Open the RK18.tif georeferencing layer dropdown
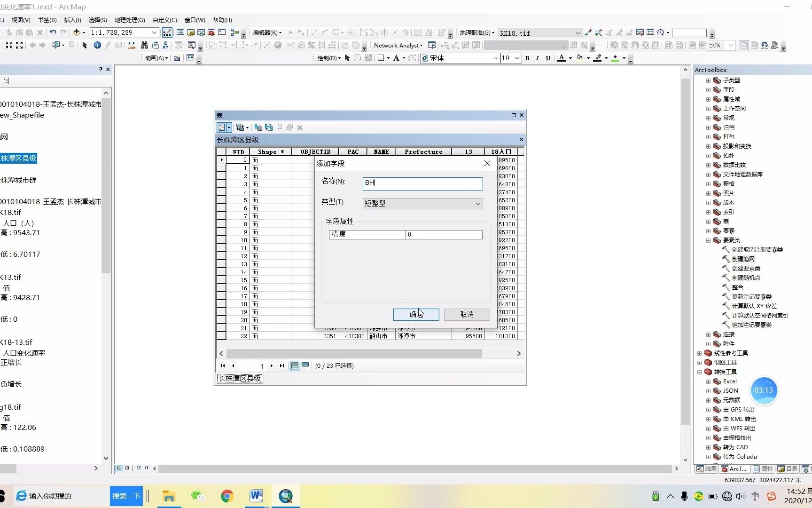812x508 pixels. pyautogui.click(x=578, y=33)
